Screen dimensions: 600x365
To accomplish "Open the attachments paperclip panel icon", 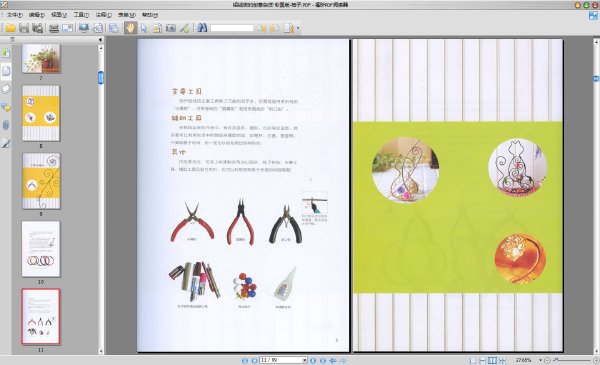I will [6, 125].
